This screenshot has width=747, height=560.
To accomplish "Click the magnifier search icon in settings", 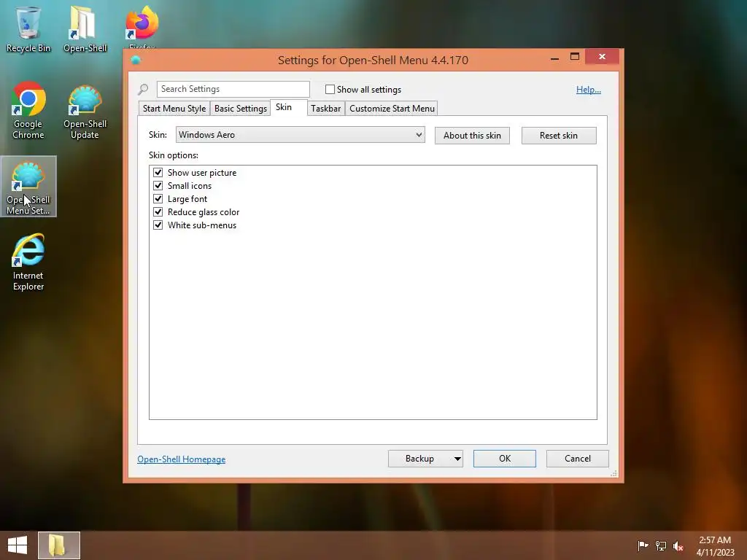I will click(x=143, y=89).
